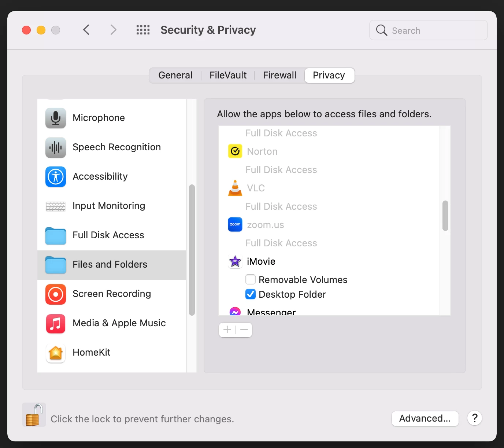Image resolution: width=504 pixels, height=448 pixels.
Task: Select Accessibility in the privacy list
Action: [100, 176]
